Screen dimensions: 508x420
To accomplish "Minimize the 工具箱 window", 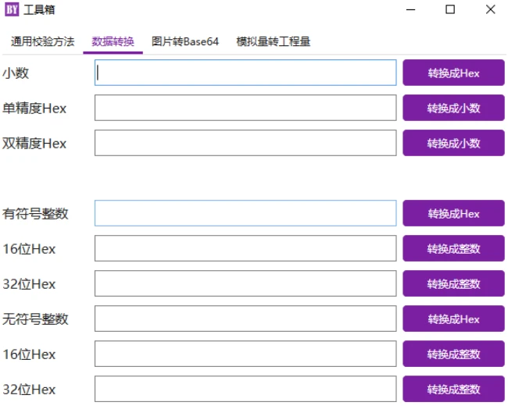I will (410, 9).
